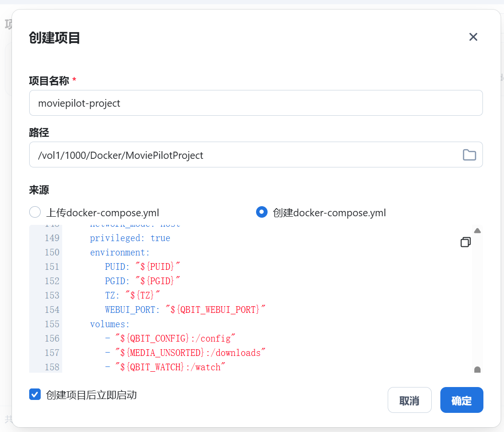Click the folder browse icon in the 路径 field

[469, 155]
